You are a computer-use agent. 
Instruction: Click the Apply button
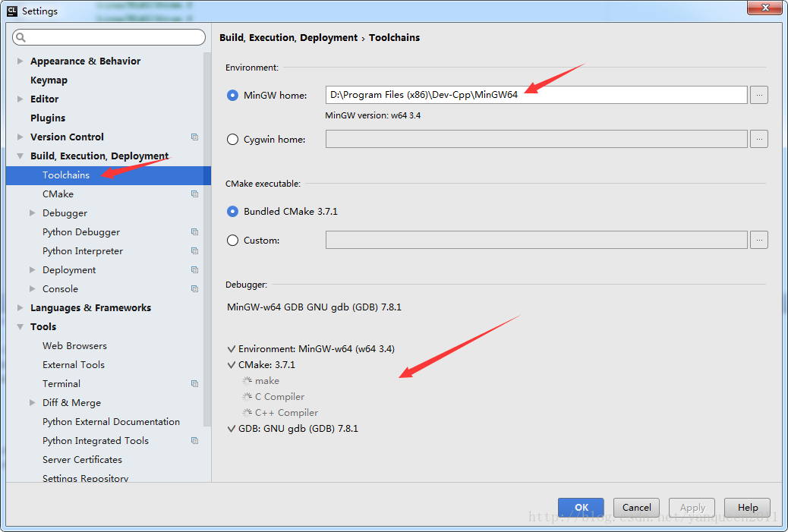pos(692,508)
